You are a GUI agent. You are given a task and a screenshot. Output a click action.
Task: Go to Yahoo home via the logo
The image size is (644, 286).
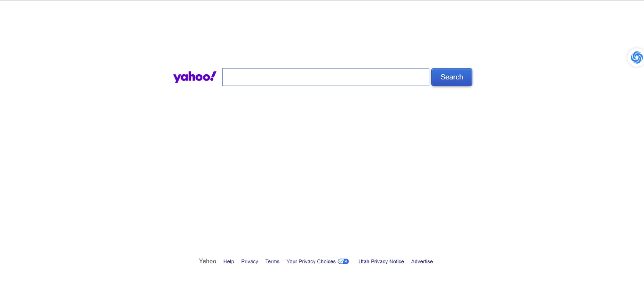194,77
